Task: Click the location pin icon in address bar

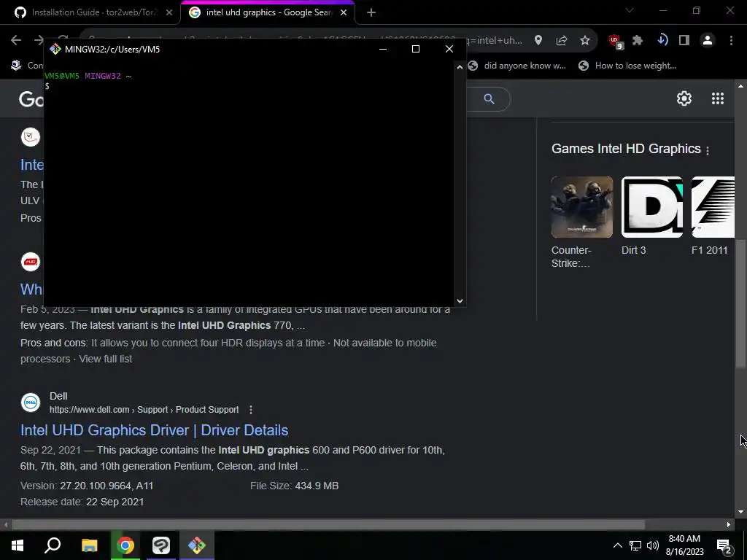Action: (x=538, y=41)
